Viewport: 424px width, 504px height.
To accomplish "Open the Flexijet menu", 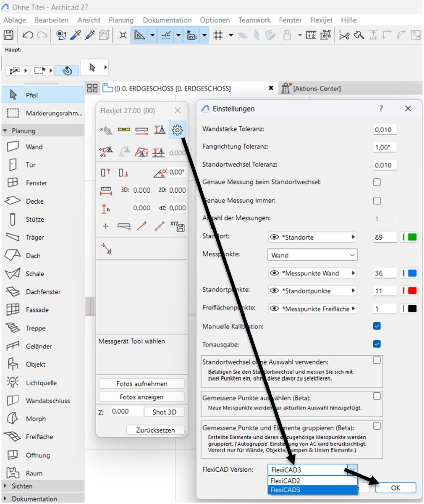I will [x=321, y=20].
